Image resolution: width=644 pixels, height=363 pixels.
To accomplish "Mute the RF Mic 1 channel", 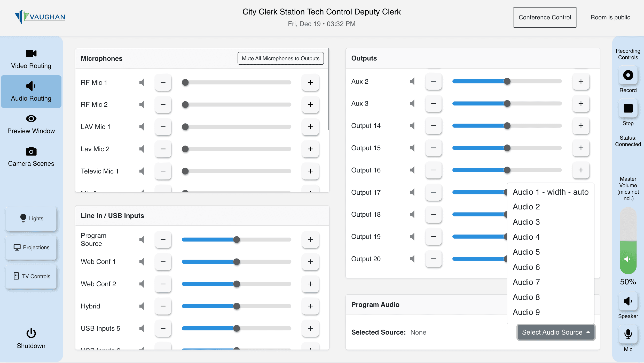I will pos(142,82).
